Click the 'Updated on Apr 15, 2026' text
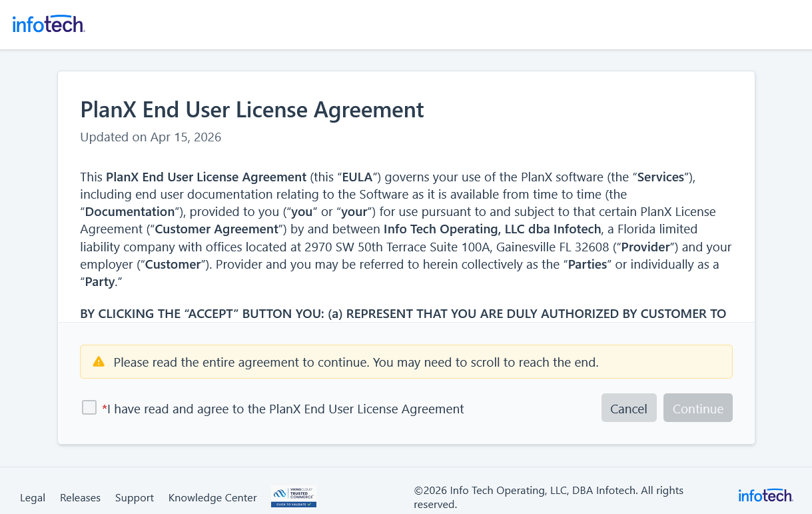Viewport: 812px width, 514px height. point(151,137)
